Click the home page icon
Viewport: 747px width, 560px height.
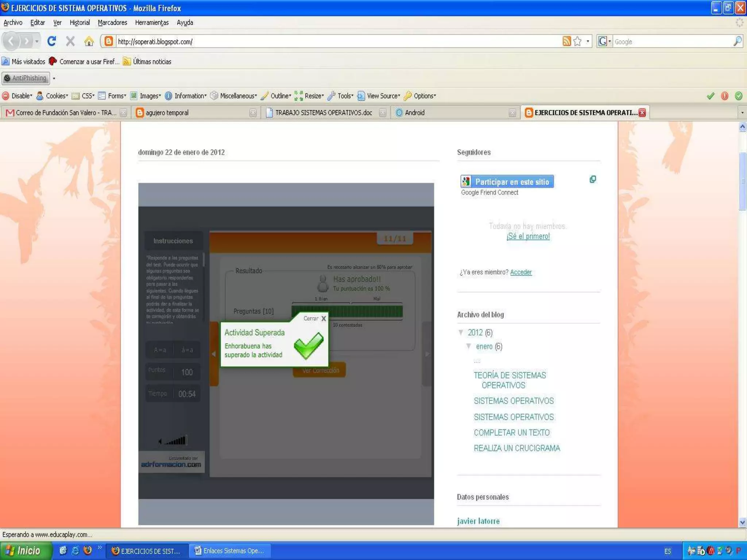click(89, 41)
